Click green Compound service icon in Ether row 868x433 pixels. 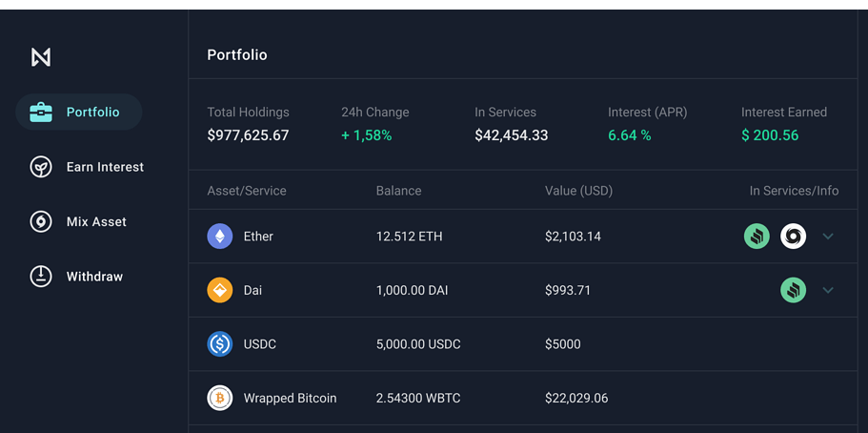point(757,237)
